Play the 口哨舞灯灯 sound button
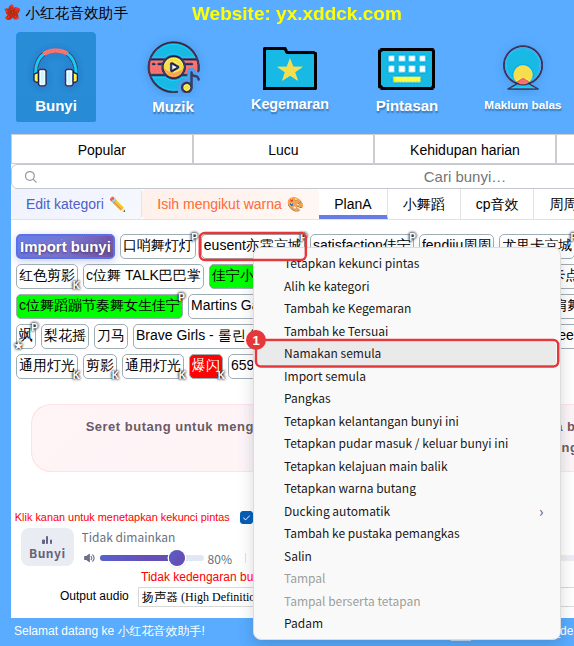 158,246
